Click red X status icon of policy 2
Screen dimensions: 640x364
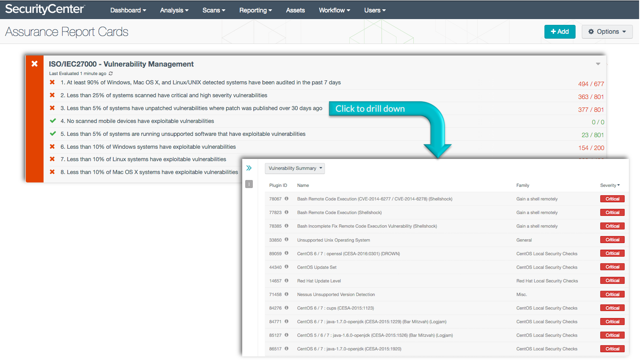52,95
